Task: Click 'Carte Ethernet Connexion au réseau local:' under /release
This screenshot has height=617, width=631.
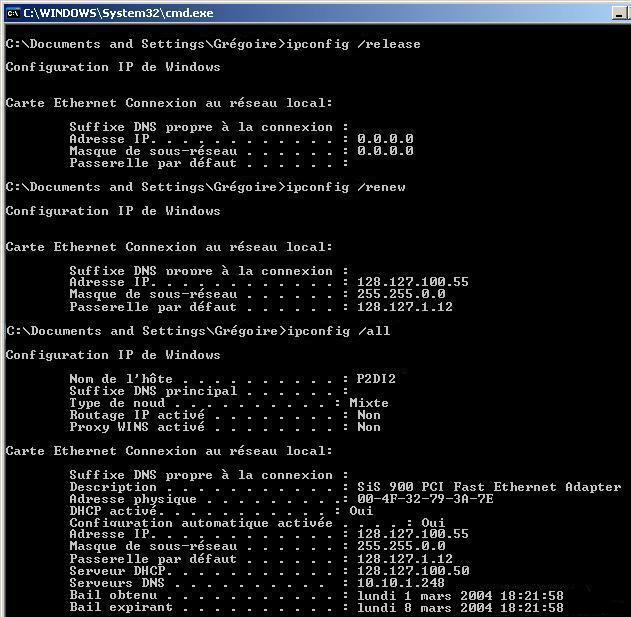Action: click(x=169, y=103)
